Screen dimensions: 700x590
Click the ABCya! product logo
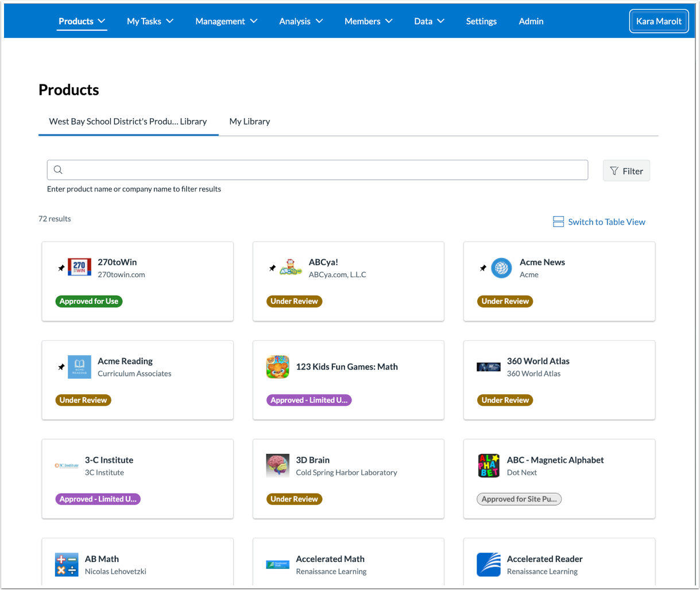click(x=291, y=267)
